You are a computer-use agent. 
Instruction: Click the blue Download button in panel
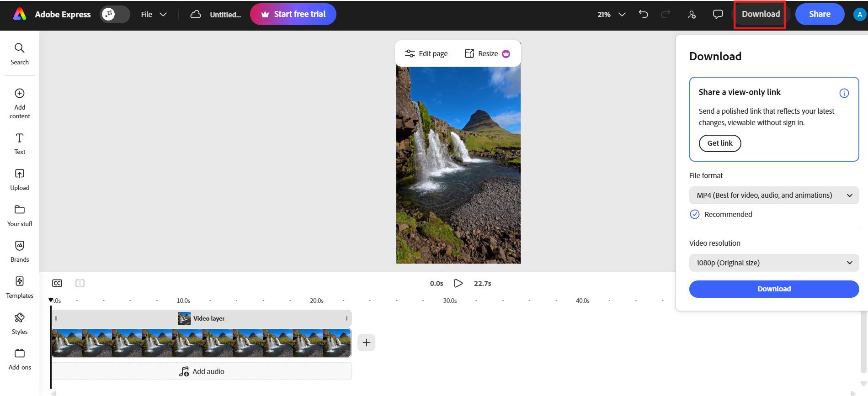tap(774, 289)
